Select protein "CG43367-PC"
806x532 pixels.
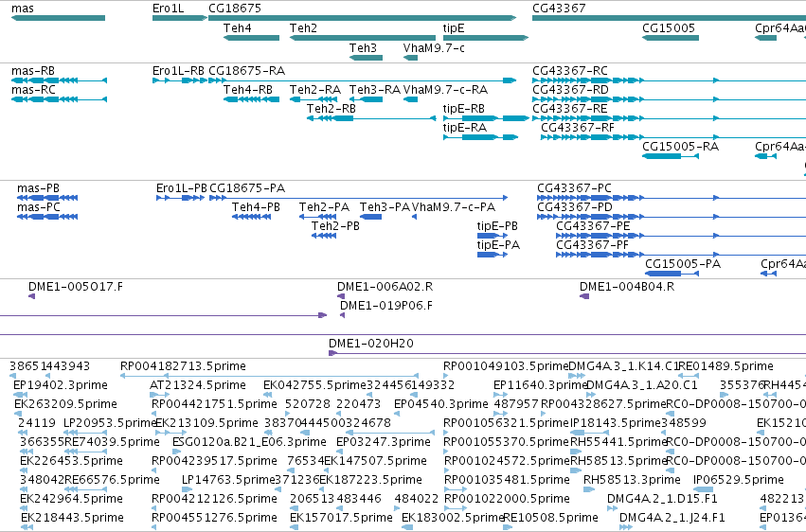coord(575,188)
